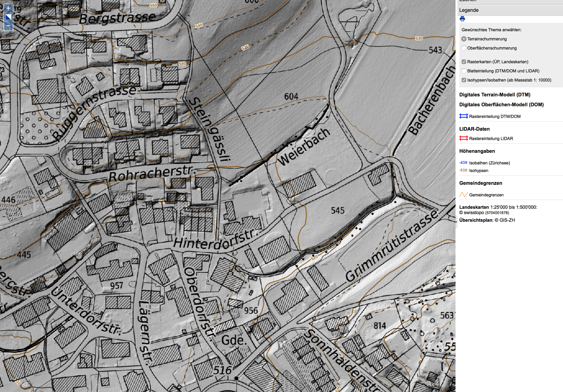Toggle Rasterkarten (ÜP, Landeskarten) checkbox
The image size is (563, 392).
(464, 62)
